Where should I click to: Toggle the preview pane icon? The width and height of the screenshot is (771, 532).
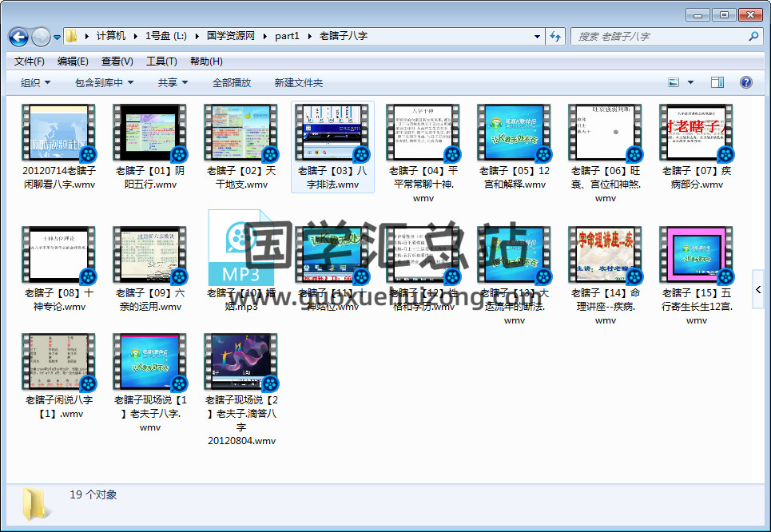coord(717,82)
